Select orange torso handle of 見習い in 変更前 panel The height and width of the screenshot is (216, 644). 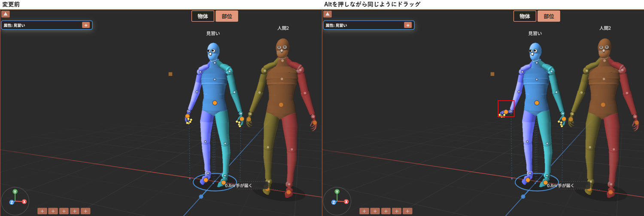coord(215,103)
